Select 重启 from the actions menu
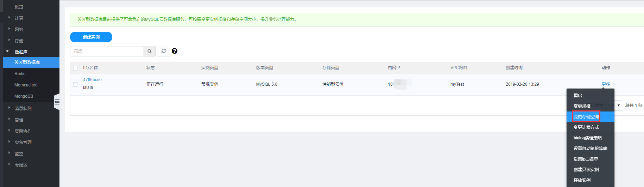This screenshot has height=187, width=644. point(591,96)
